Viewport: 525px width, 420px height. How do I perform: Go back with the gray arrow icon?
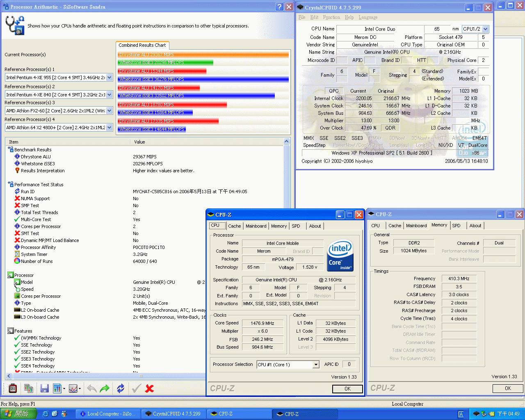(91, 388)
